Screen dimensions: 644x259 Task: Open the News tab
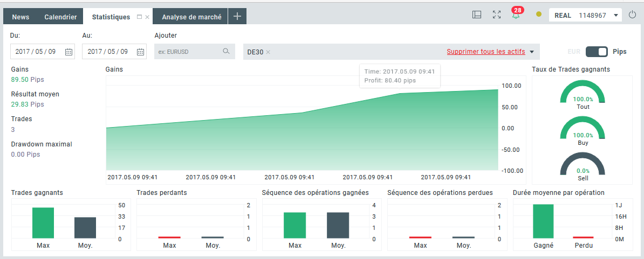pyautogui.click(x=20, y=17)
